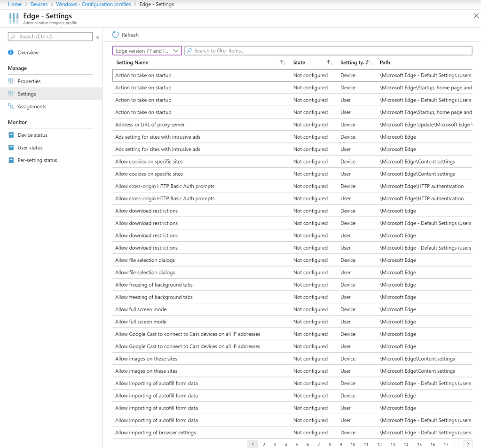Go to next page using arrow
Screen dimensions: 481x448
coord(468,444)
